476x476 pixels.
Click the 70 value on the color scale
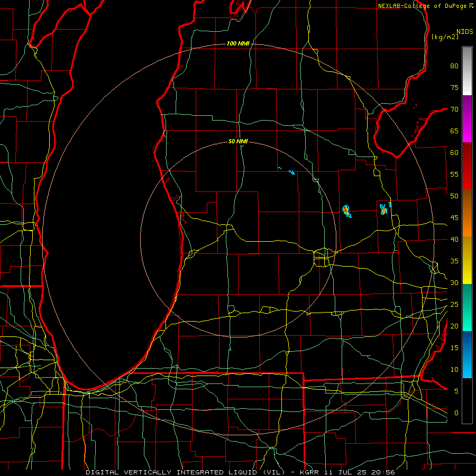[x=454, y=109]
